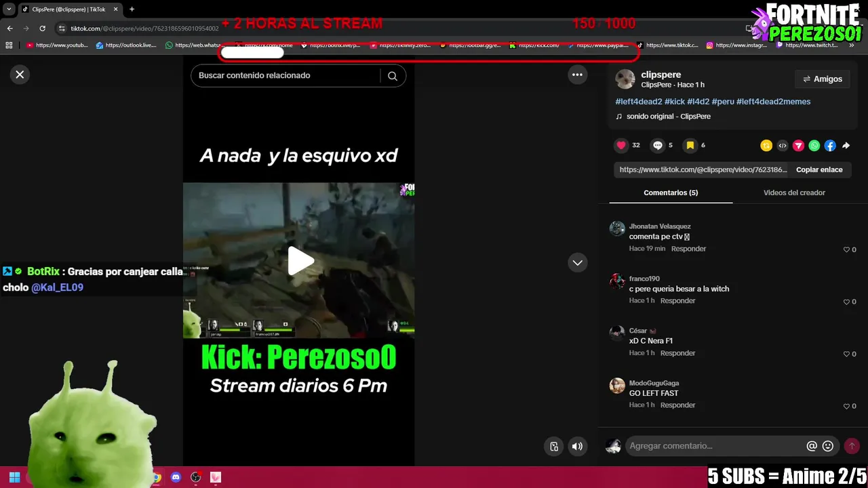
Task: Click the Copiar enlace button
Action: (x=819, y=169)
